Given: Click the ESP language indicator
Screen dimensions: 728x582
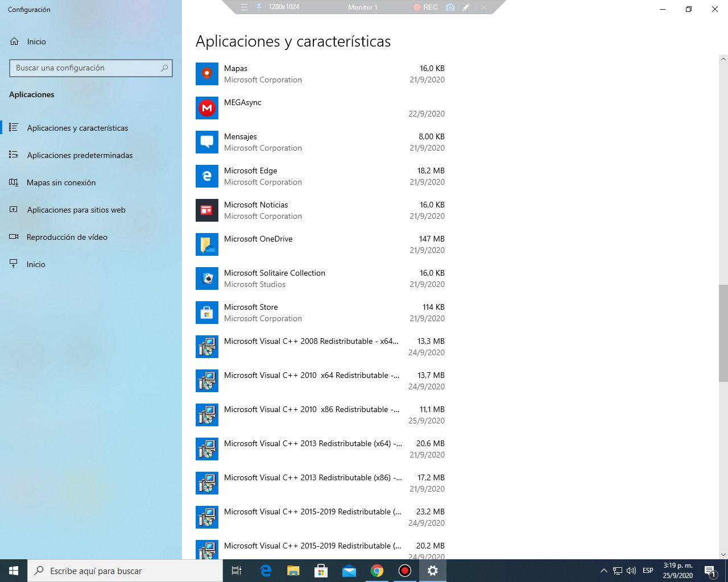Looking at the screenshot, I should click(x=648, y=571).
